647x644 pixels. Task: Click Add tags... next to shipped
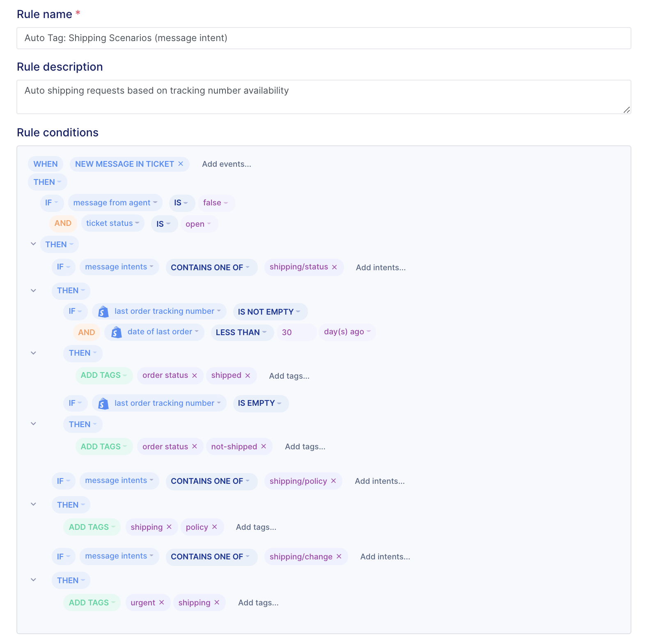289,376
